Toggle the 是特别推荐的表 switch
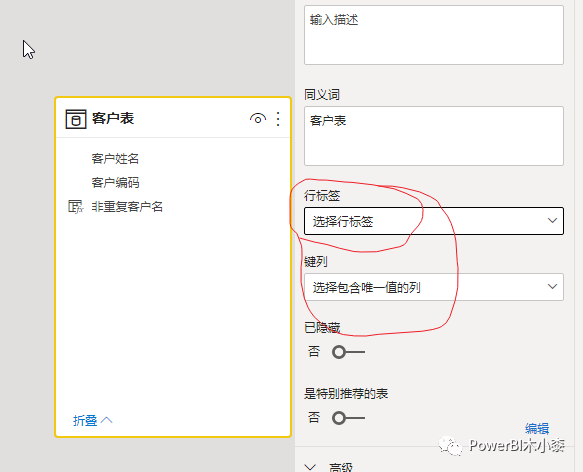The image size is (583, 472). [348, 418]
